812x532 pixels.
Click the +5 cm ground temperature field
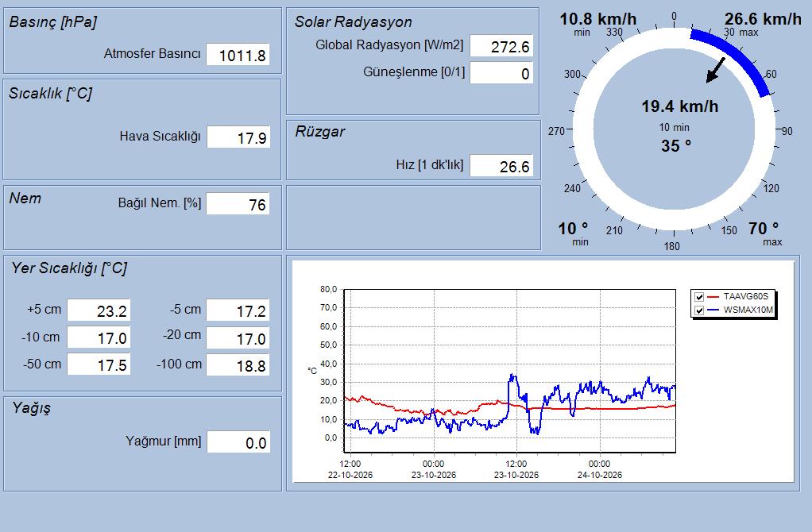point(99,310)
